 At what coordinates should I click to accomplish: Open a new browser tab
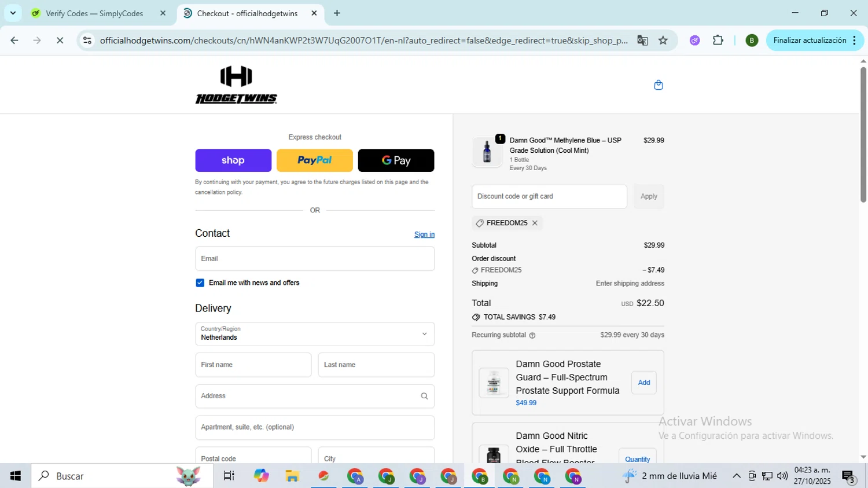[x=337, y=13]
